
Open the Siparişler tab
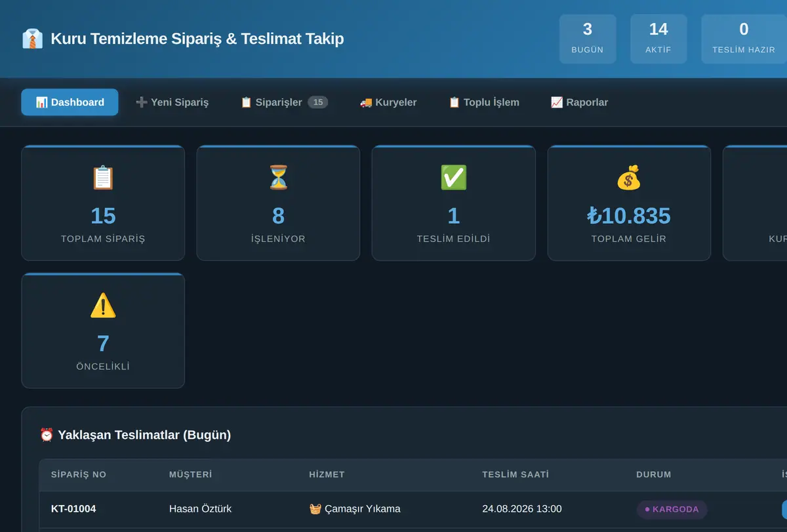(284, 102)
